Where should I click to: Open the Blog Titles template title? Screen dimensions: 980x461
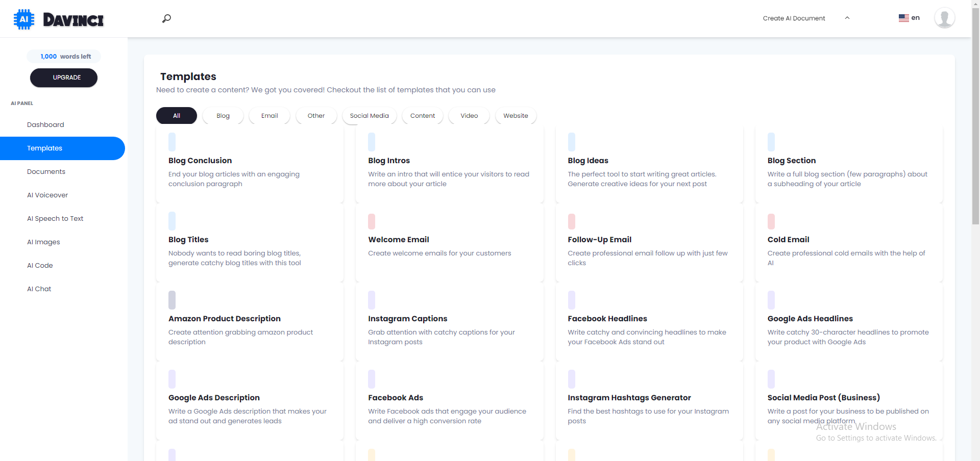click(188, 240)
